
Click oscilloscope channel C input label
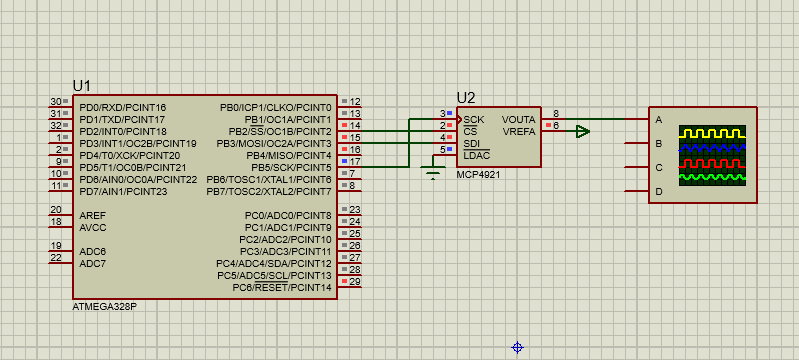(659, 167)
